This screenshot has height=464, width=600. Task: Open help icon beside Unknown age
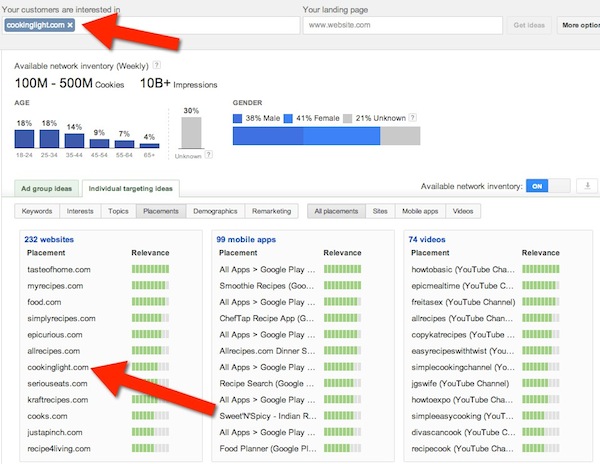coord(209,155)
